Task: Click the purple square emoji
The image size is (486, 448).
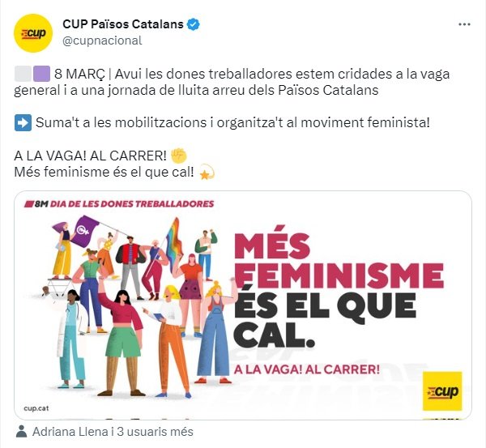Action: (41, 74)
